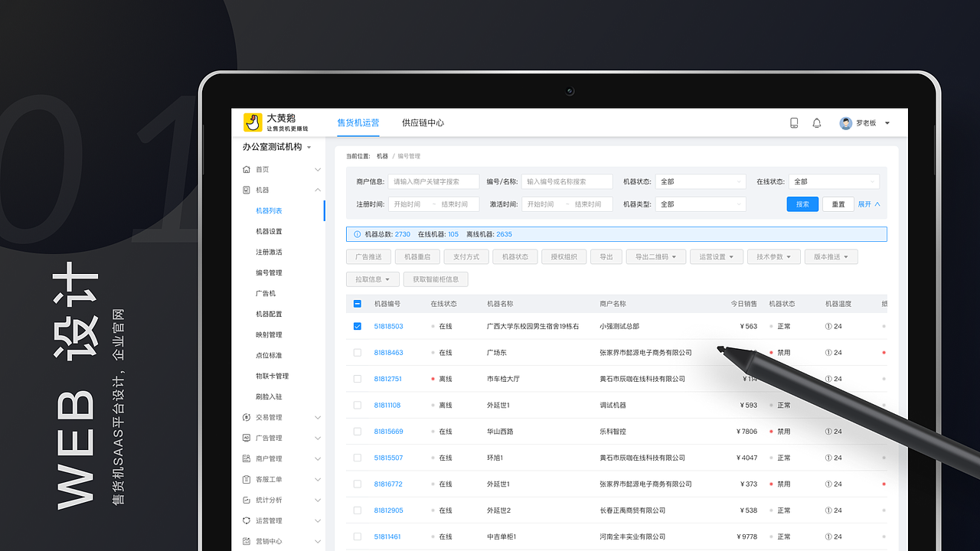This screenshot has width=980, height=551.
Task: Open the notification bell
Action: (817, 123)
